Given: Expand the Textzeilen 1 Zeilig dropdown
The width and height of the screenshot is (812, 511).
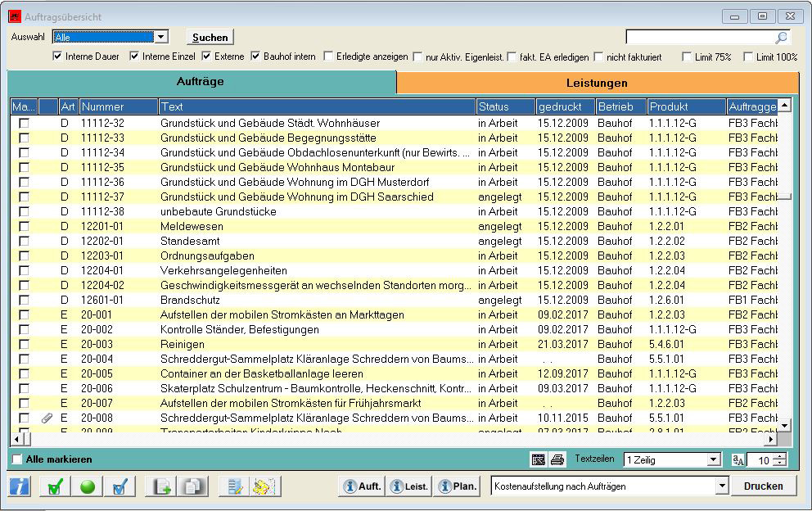Looking at the screenshot, I should click(x=713, y=460).
